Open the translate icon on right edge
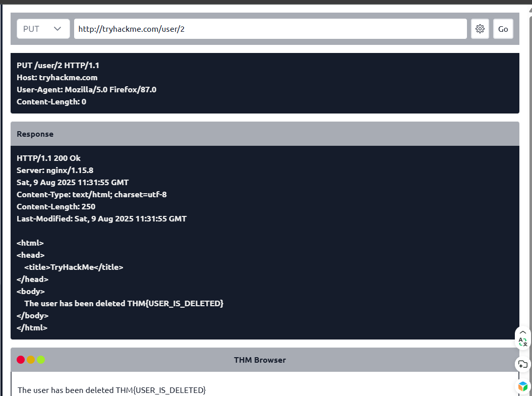 pyautogui.click(x=523, y=342)
